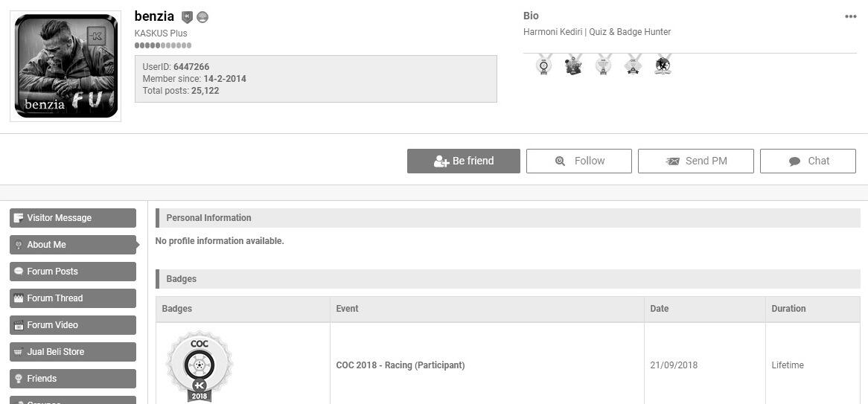Select the About Me sidebar tab
The width and height of the screenshot is (868, 404).
click(73, 245)
